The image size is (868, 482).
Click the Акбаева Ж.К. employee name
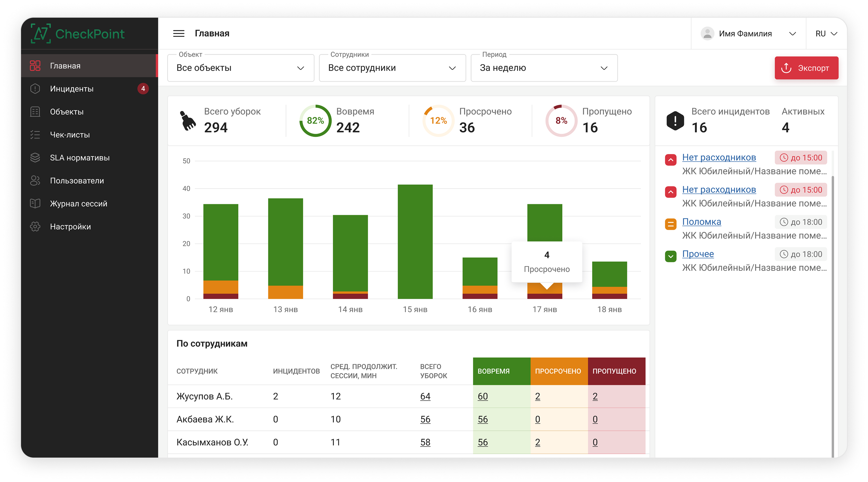(205, 419)
